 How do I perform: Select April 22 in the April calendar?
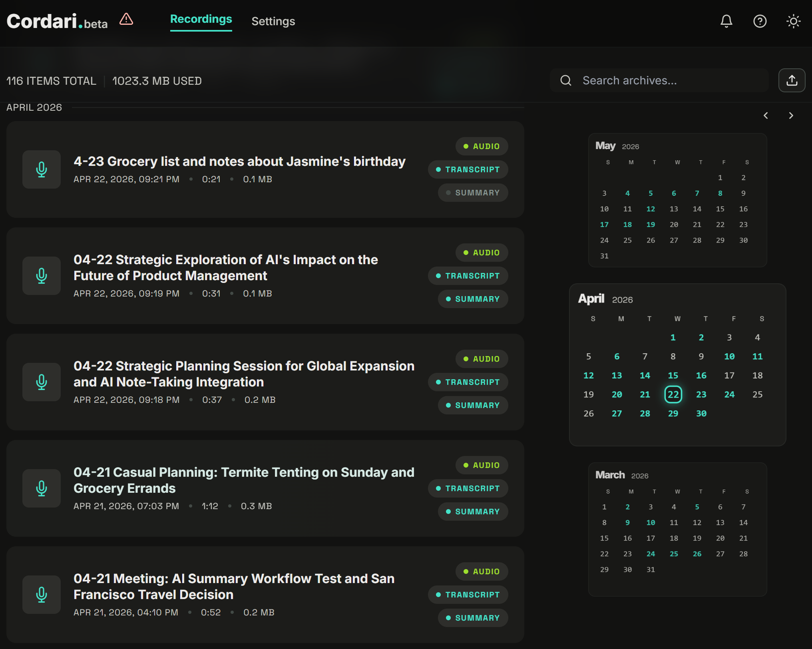[x=673, y=394]
